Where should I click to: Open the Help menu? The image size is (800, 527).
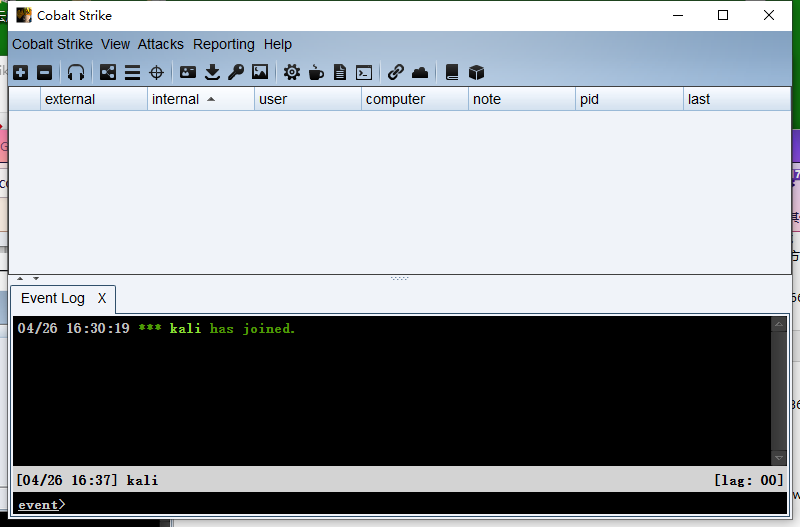click(x=278, y=44)
